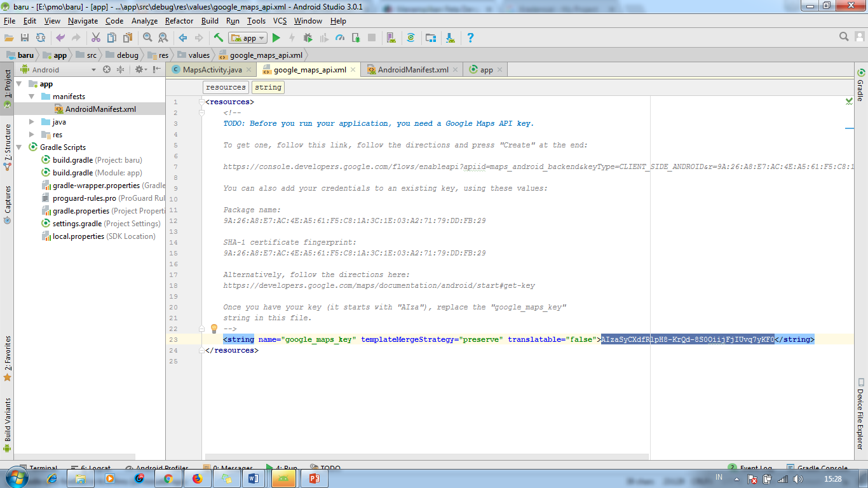
Task: Click the Cut scissors icon
Action: point(96,38)
